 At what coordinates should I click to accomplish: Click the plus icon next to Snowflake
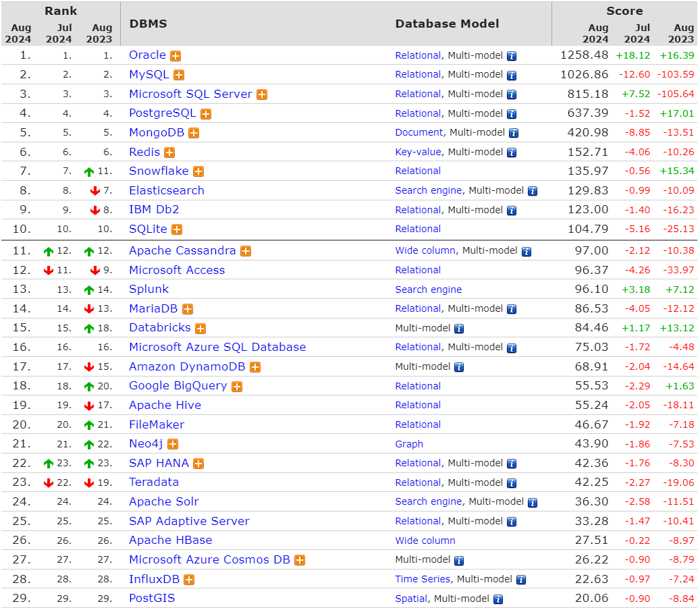point(198,171)
